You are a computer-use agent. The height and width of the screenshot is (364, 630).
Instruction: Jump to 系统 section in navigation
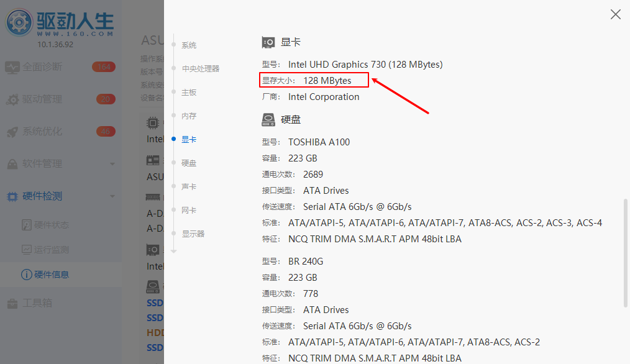[189, 45]
